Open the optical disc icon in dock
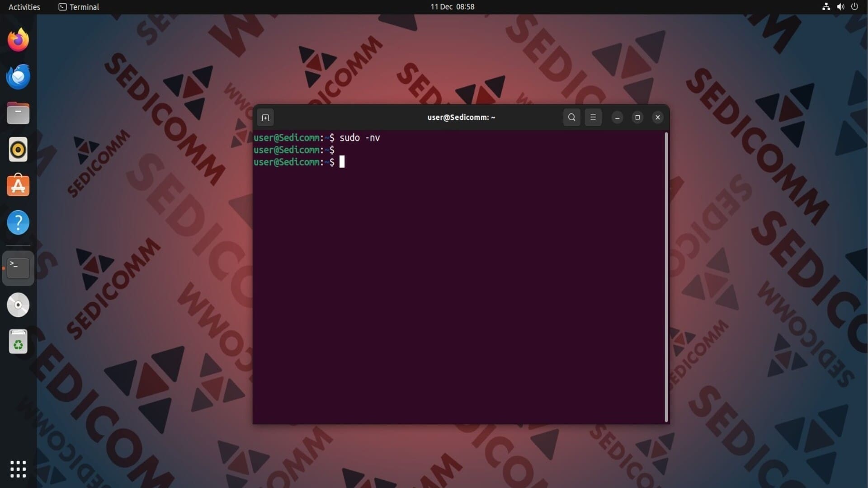This screenshot has height=488, width=868. 18,305
